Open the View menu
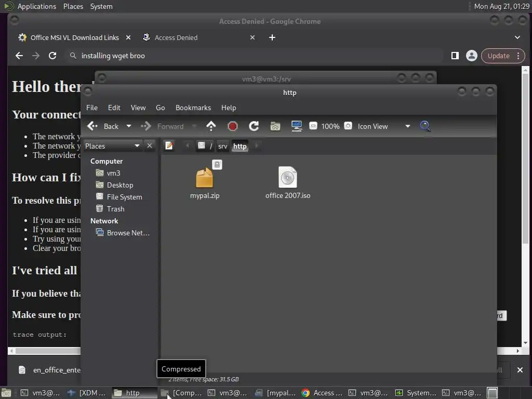The image size is (532, 399). tap(138, 108)
